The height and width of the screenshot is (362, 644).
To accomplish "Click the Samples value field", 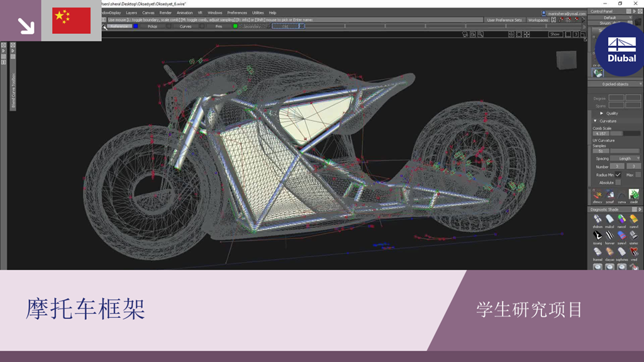I will 601,151.
